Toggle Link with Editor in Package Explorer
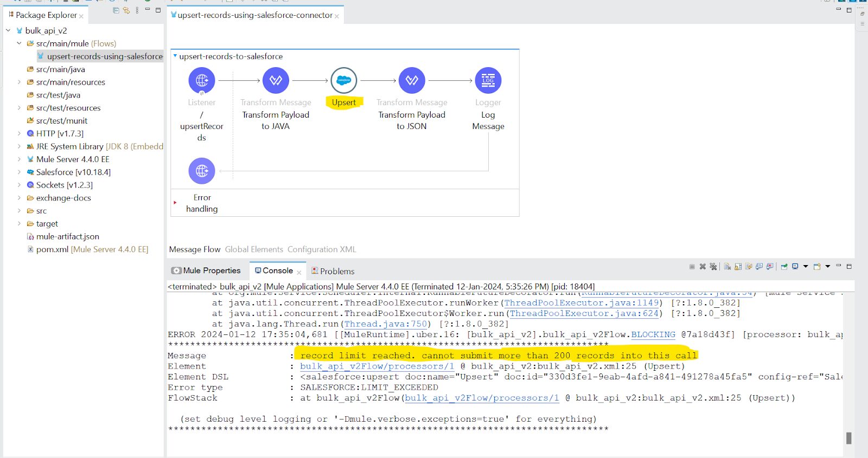 click(126, 10)
